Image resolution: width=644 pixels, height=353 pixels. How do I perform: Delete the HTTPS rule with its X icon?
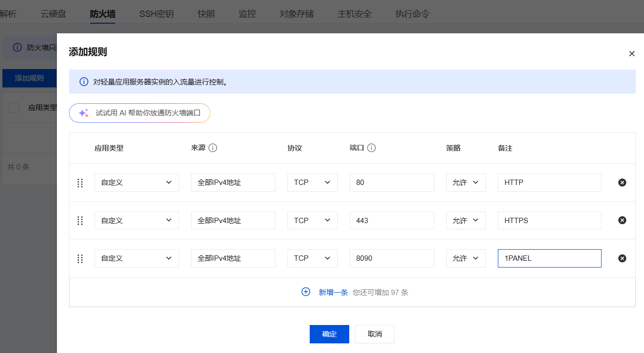[x=622, y=220]
